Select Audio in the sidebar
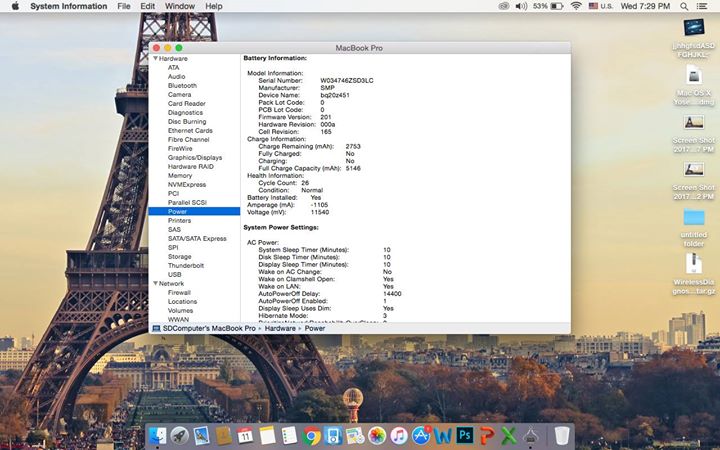This screenshot has height=450, width=720. (176, 77)
